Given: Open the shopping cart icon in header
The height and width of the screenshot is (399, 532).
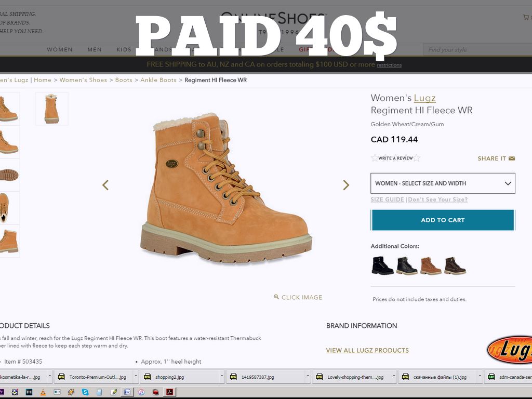Looking at the screenshot, I should [526, 17].
